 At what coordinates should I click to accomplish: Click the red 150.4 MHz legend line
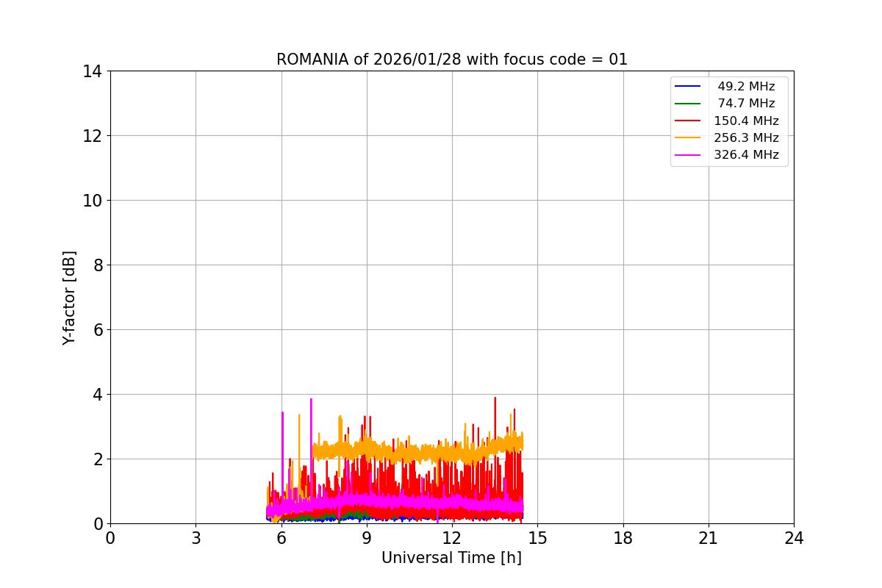tap(688, 121)
